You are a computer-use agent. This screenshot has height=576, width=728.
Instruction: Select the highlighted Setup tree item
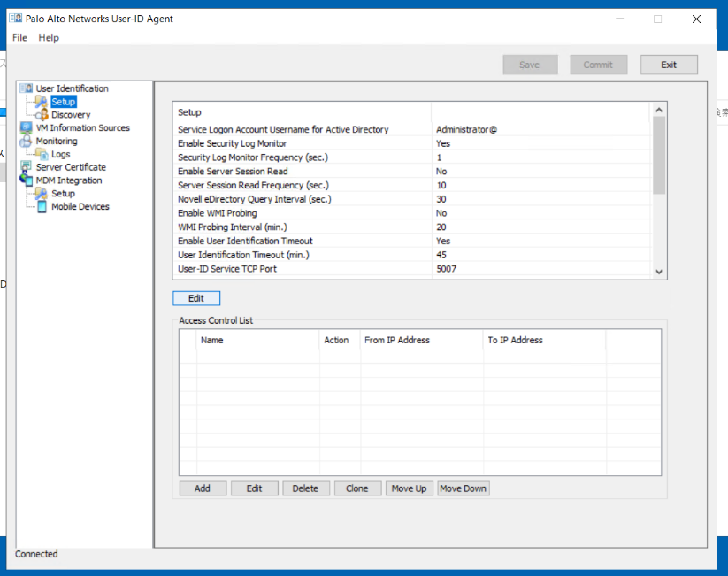click(64, 101)
